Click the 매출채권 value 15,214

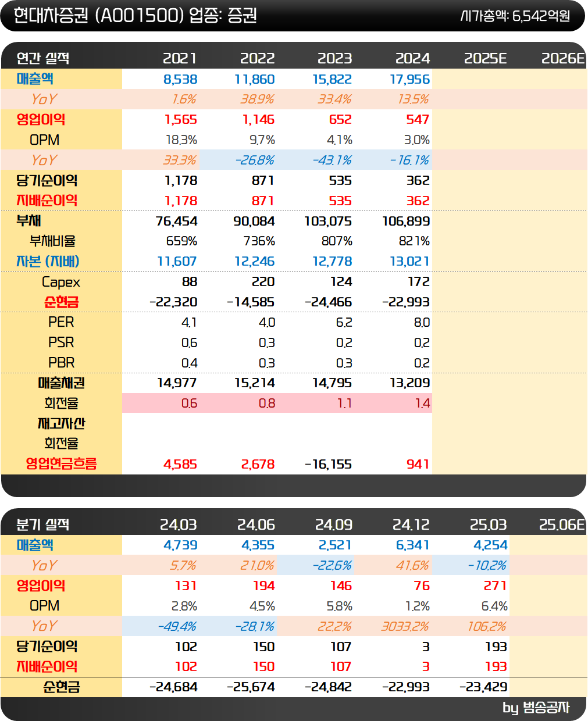(x=255, y=383)
